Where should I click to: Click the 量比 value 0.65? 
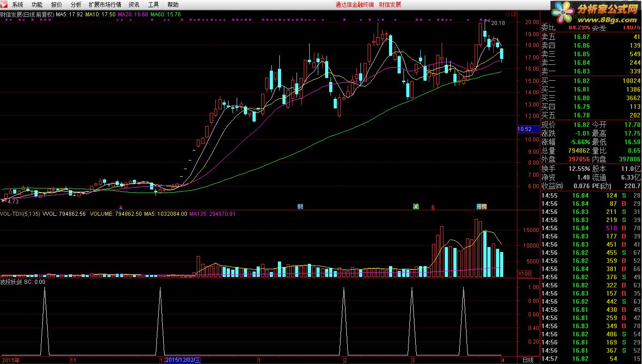click(x=633, y=150)
